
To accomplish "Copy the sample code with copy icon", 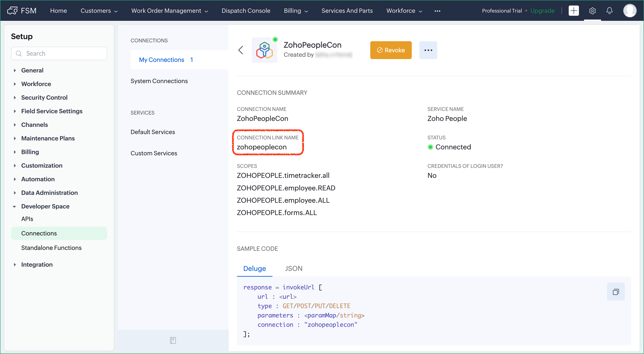I will tap(616, 292).
